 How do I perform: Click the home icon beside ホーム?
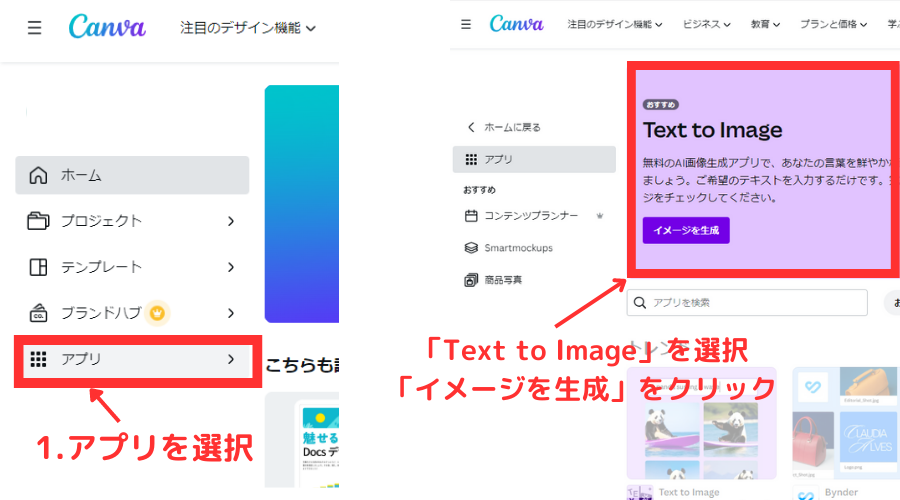point(38,175)
